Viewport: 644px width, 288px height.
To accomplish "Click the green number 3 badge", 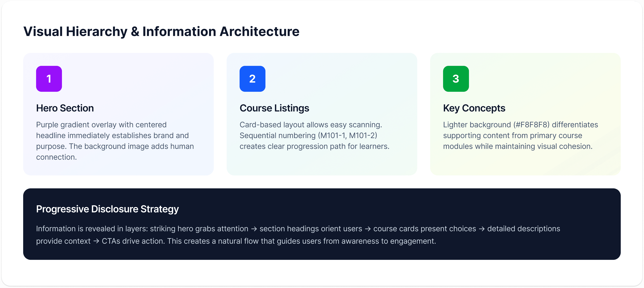I will pos(456,79).
